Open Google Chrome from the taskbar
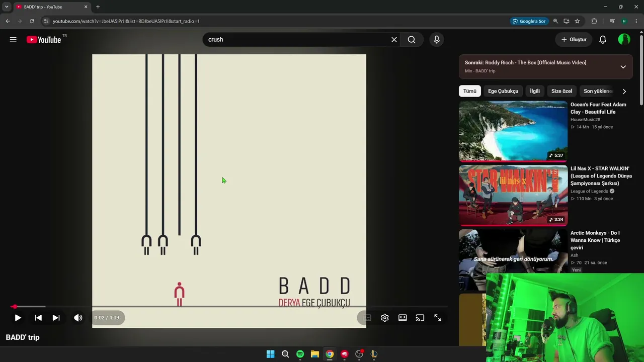 pos(330,354)
